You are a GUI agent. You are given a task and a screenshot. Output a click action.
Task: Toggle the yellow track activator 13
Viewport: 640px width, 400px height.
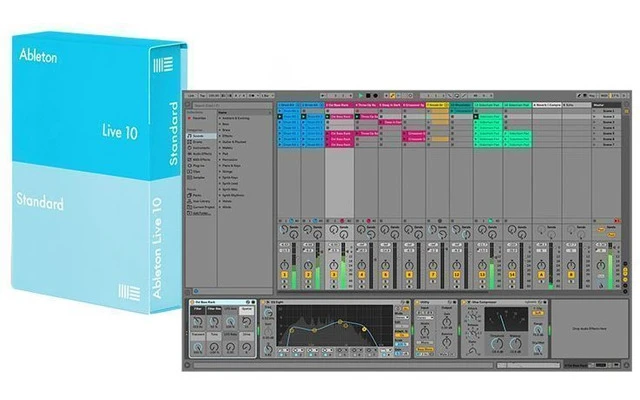482,275
